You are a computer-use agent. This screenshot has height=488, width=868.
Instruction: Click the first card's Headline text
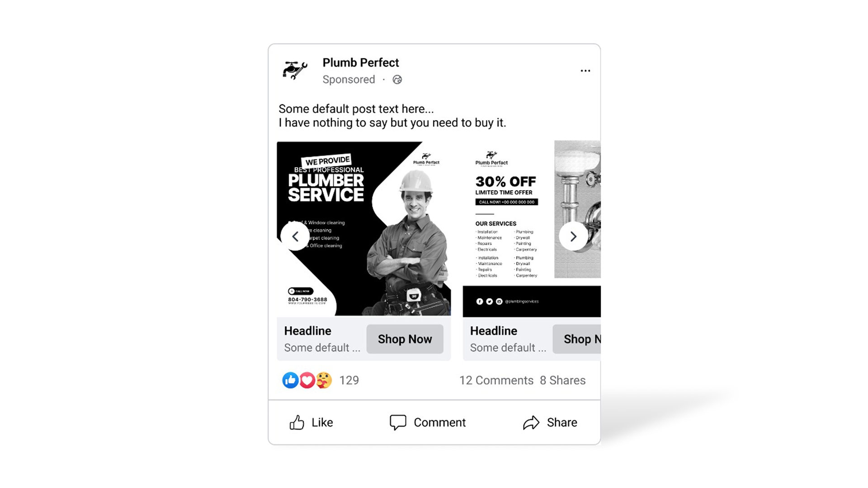tap(308, 331)
